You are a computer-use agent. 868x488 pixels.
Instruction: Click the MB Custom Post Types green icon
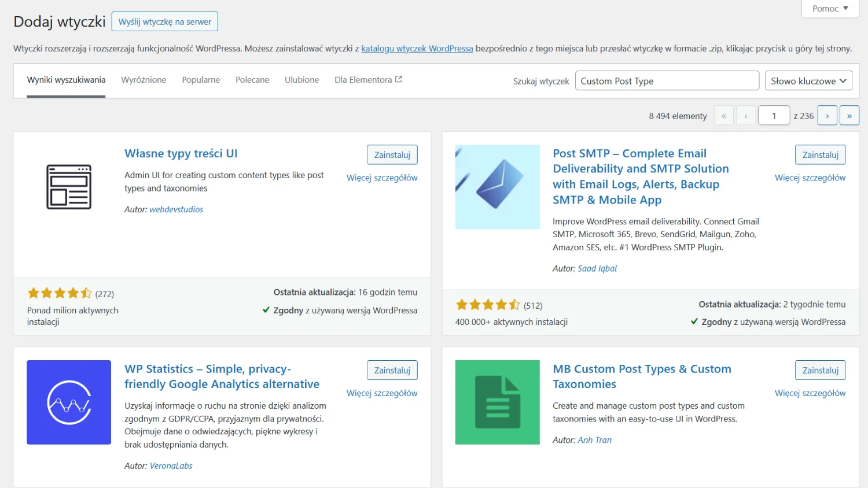coord(497,402)
